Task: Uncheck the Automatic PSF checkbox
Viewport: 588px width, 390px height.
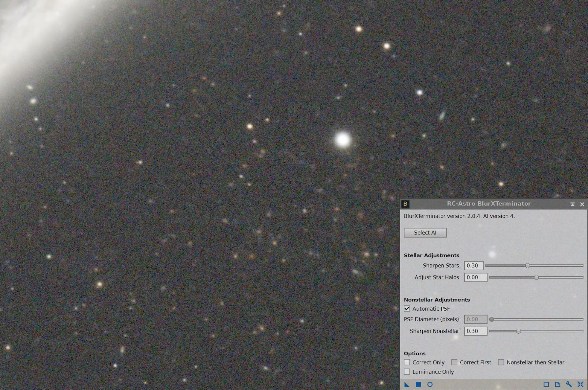Action: point(407,309)
